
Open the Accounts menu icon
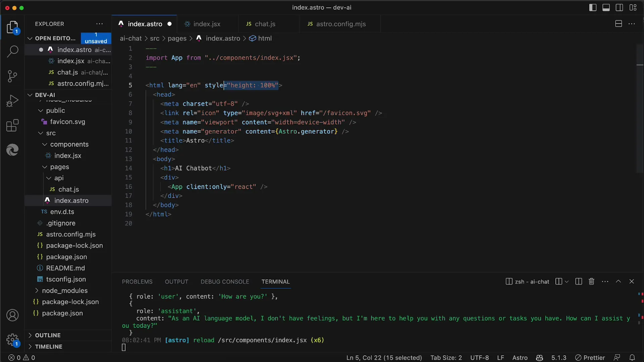point(12,315)
